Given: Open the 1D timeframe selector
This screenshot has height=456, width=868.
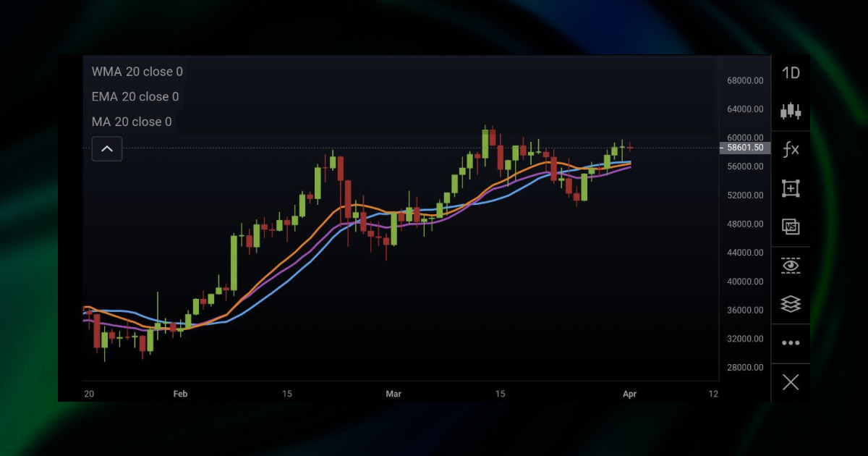Looking at the screenshot, I should (791, 73).
